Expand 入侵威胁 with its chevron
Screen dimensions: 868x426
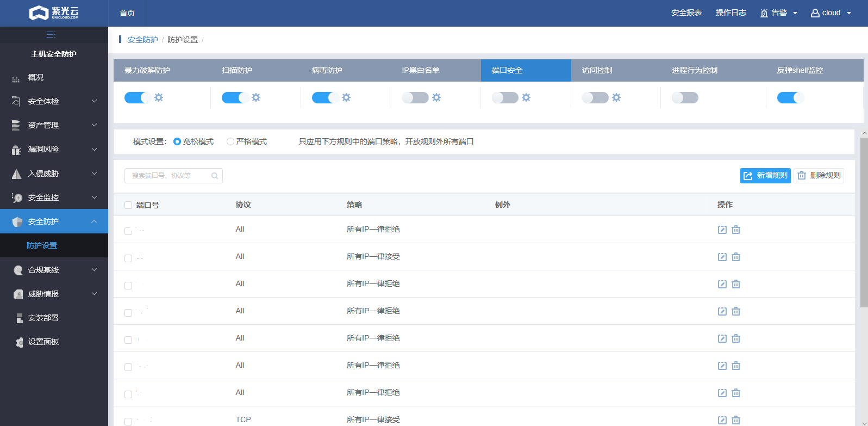click(x=94, y=174)
